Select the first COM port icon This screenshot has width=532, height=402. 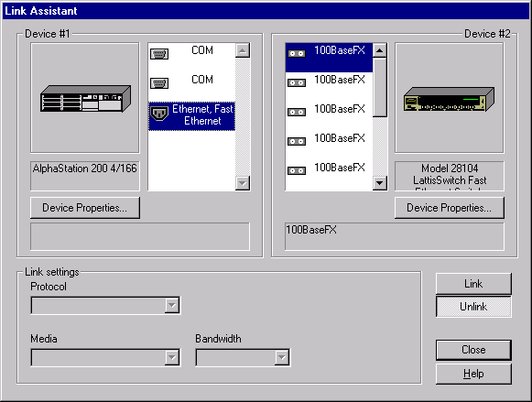[x=159, y=54]
